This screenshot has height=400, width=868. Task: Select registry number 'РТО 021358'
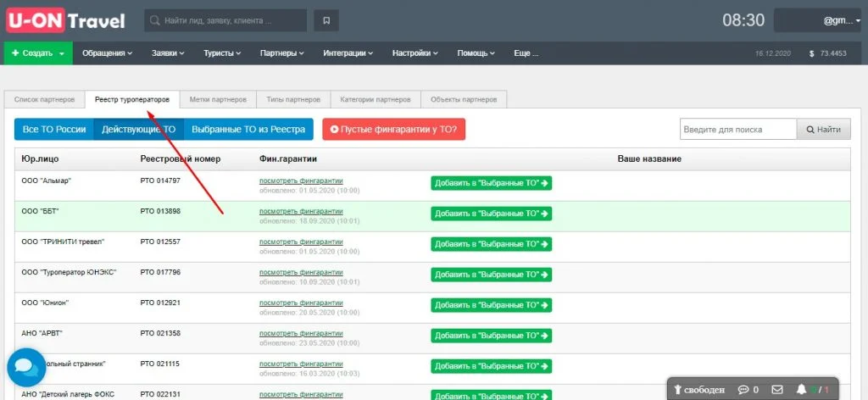point(160,334)
